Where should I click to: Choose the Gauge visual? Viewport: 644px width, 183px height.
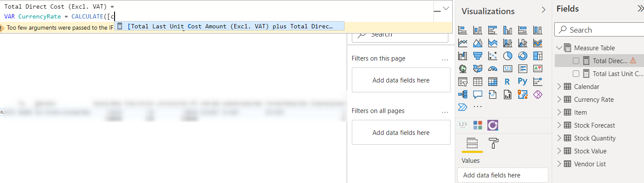(493, 69)
